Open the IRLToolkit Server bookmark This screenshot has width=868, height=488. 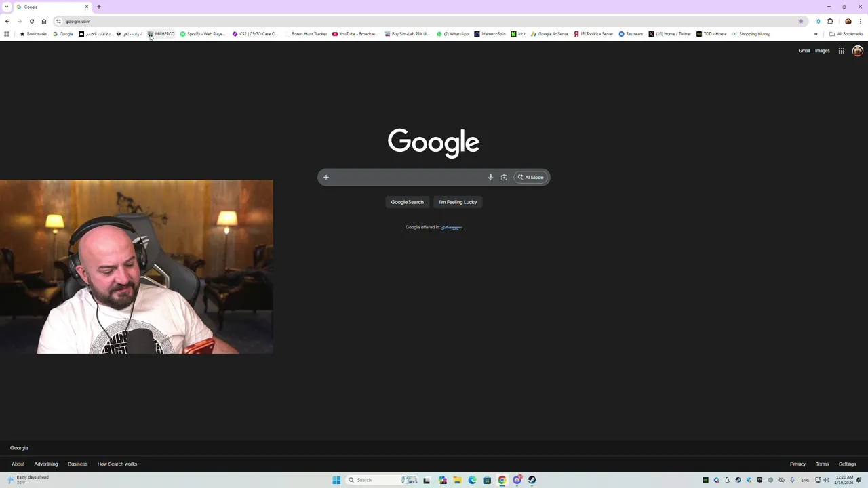pos(593,34)
